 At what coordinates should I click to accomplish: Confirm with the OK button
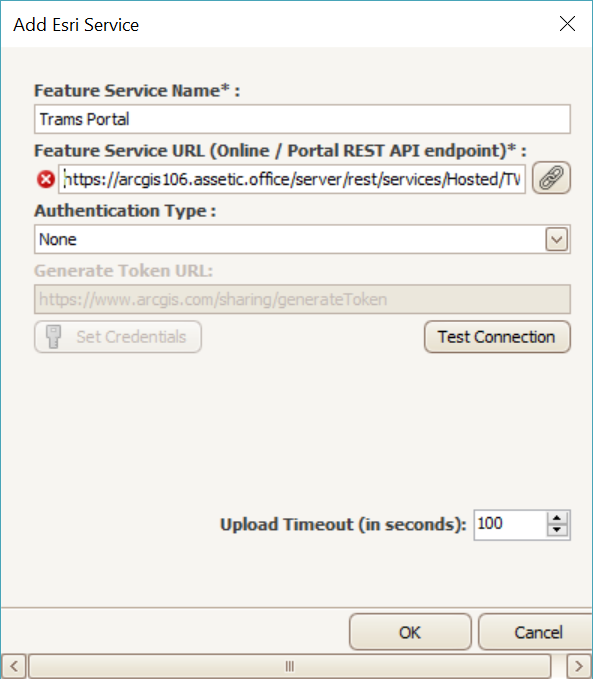click(x=410, y=632)
